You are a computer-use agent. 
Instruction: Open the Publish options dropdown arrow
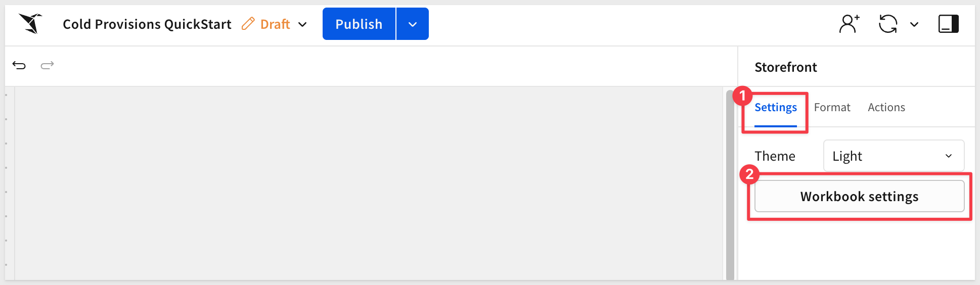tap(413, 24)
